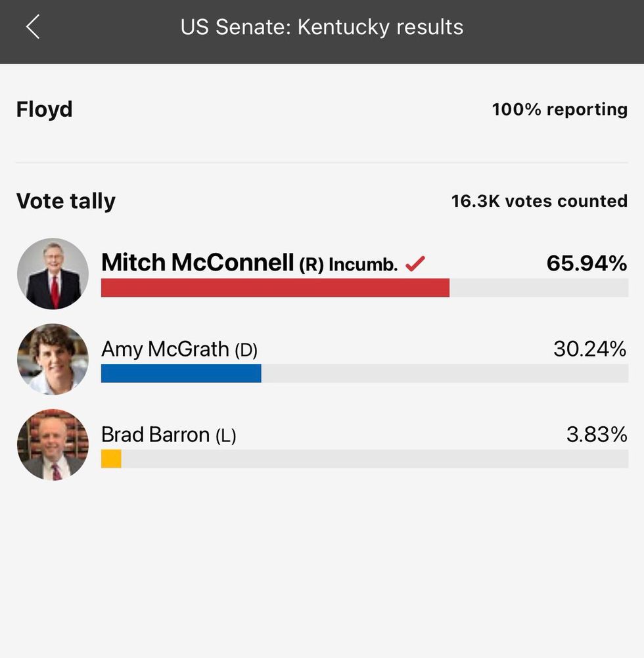Click the red winner checkmark
This screenshot has width=644, height=658.
coord(415,263)
